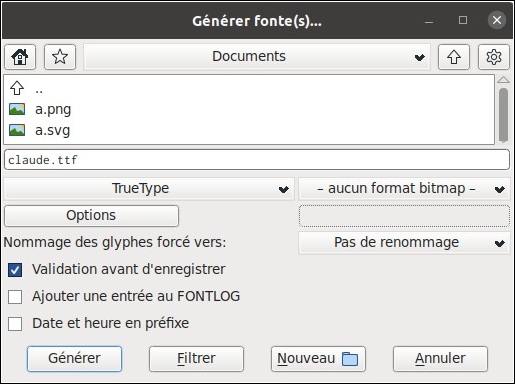515x384 pixels.
Task: Disable Validation avant d'enregistrer checkbox
Action: point(15,270)
